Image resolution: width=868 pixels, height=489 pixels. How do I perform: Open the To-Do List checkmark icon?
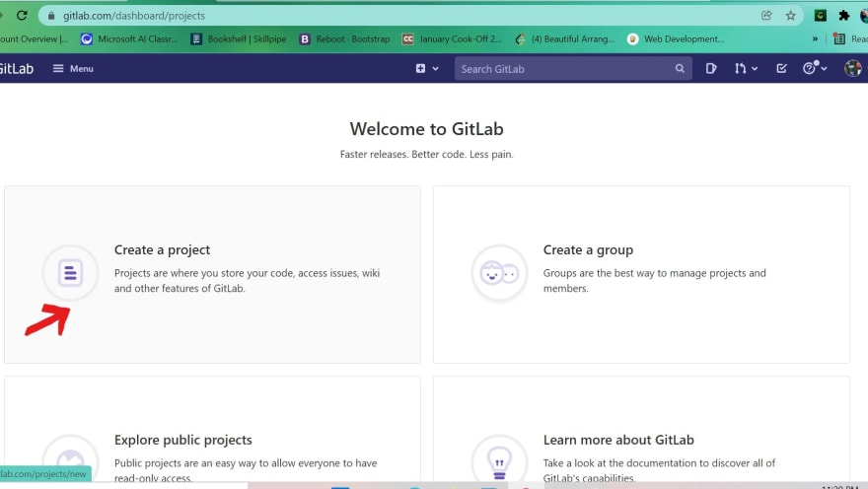[781, 69]
